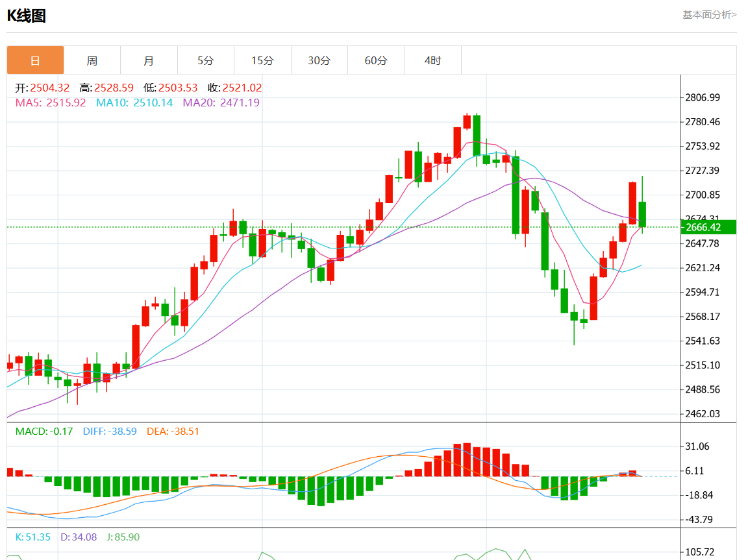Viewport: 748px width, 560px height.
Task: Click the 2541.63 price axis label
Action: click(x=703, y=341)
